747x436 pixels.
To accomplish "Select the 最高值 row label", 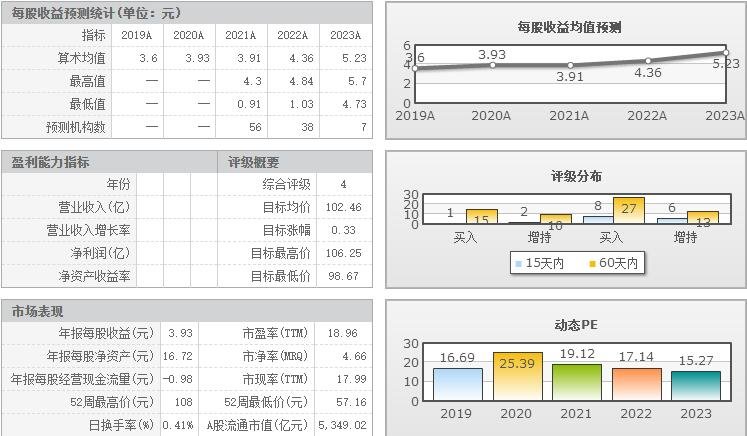I will pyautogui.click(x=88, y=81).
